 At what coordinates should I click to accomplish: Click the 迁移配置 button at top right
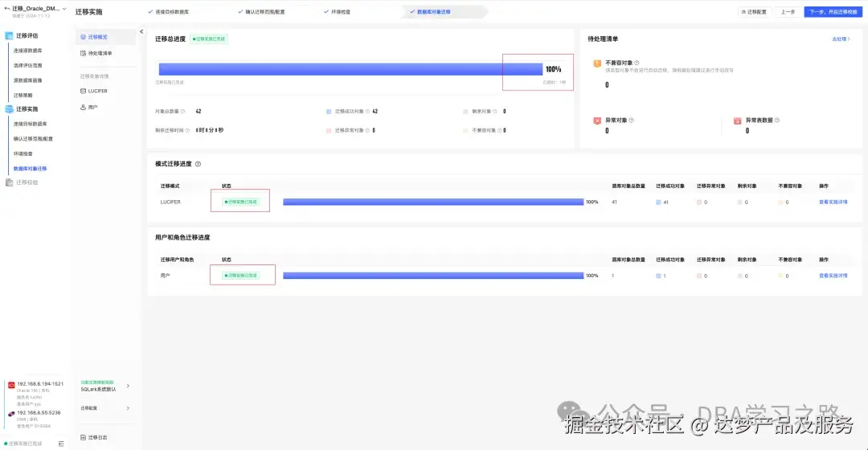point(754,11)
